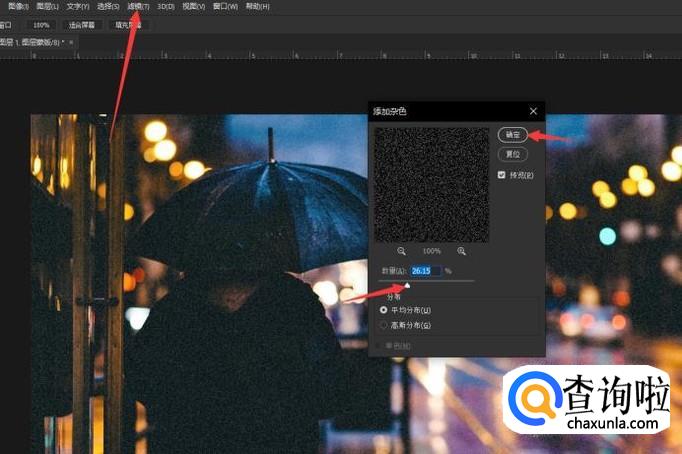Viewport: 682px width, 454px height.
Task: Select 高斯分布 Gaussian distribution option
Action: [x=384, y=325]
